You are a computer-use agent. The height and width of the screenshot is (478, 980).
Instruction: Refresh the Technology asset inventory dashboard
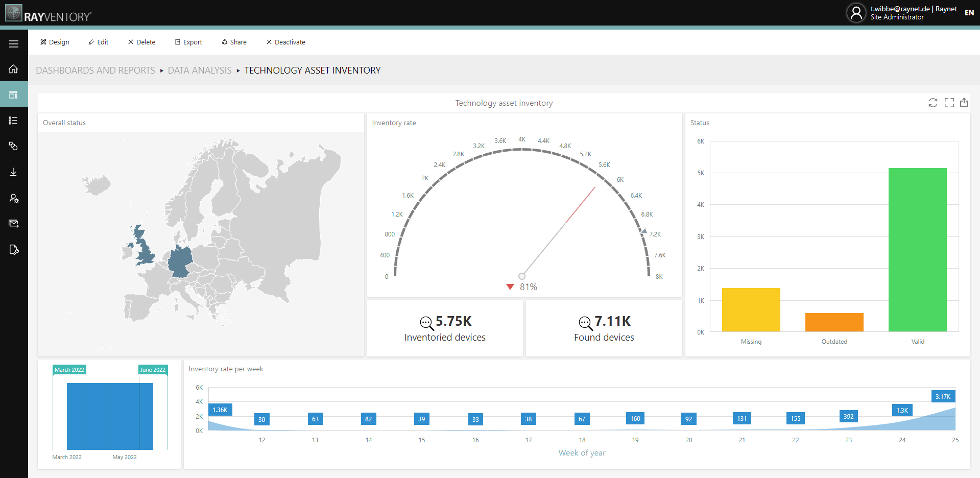[x=933, y=103]
